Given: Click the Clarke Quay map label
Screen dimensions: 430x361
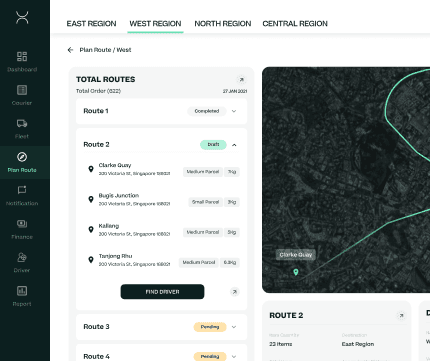Looking at the screenshot, I should tap(296, 255).
